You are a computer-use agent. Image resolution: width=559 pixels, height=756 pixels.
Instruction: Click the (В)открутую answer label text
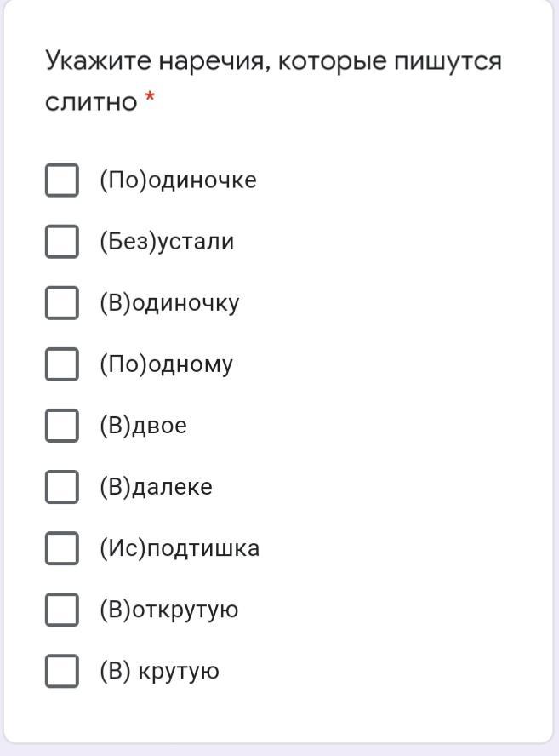point(169,610)
